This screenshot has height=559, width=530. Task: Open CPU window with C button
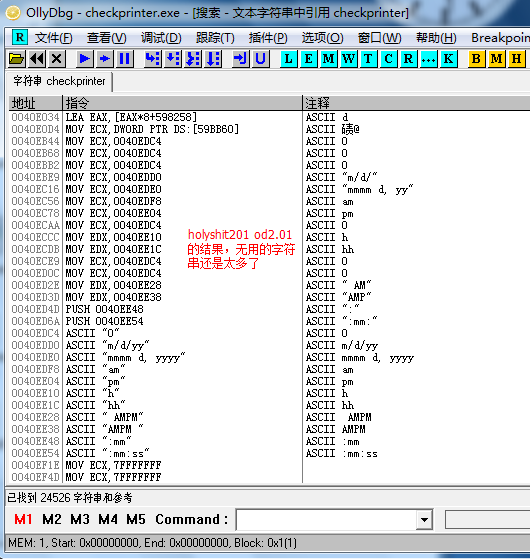click(389, 58)
